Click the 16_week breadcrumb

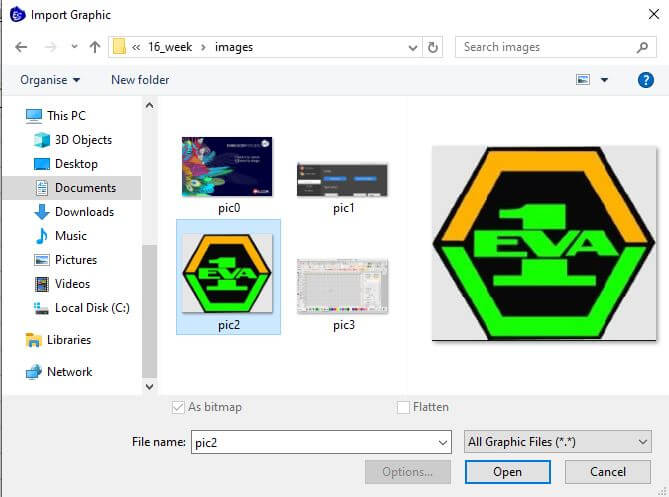pyautogui.click(x=170, y=47)
